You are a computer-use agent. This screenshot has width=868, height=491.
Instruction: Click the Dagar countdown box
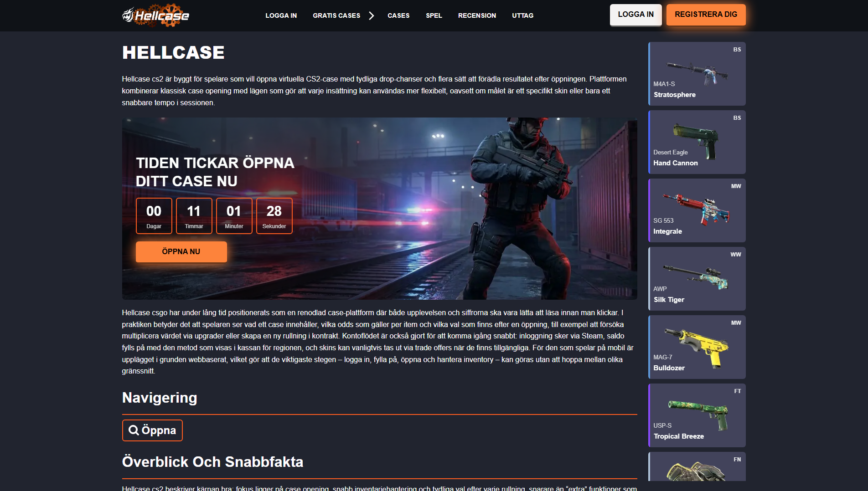click(x=154, y=216)
